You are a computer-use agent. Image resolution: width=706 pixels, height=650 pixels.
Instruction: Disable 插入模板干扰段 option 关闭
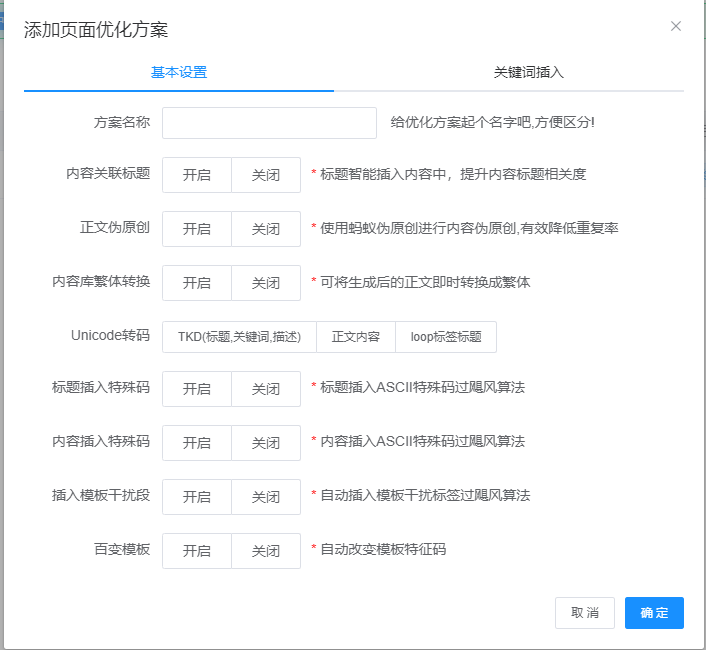[x=266, y=497]
